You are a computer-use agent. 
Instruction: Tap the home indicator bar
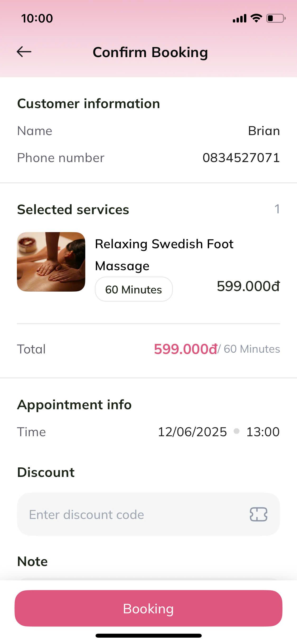(x=148, y=636)
